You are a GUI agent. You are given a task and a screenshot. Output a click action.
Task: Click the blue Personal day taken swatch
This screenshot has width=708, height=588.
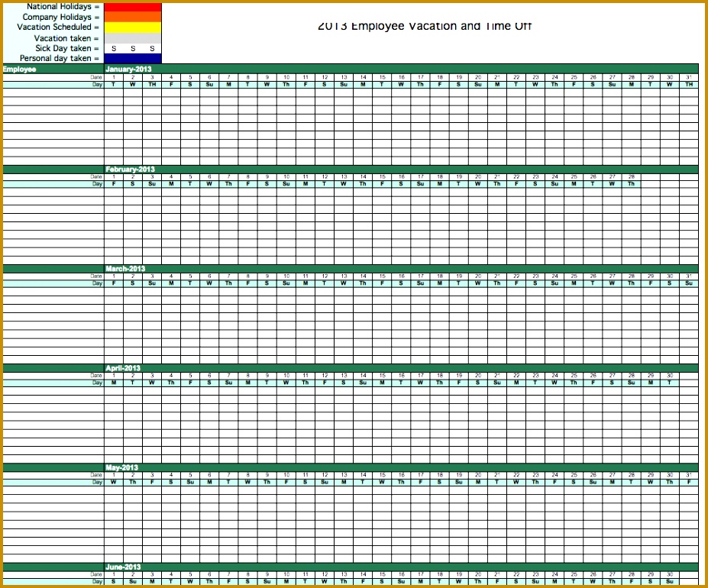[x=134, y=58]
